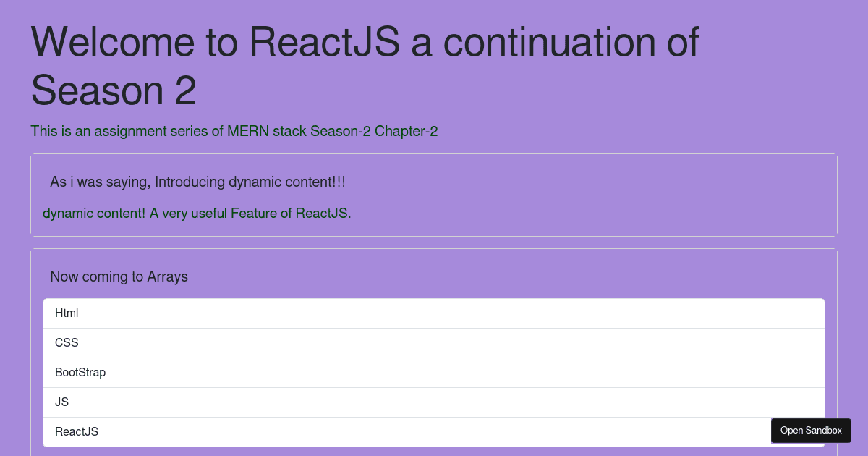
Task: Click the 'Now coming to Arrays' card title
Action: (x=119, y=276)
